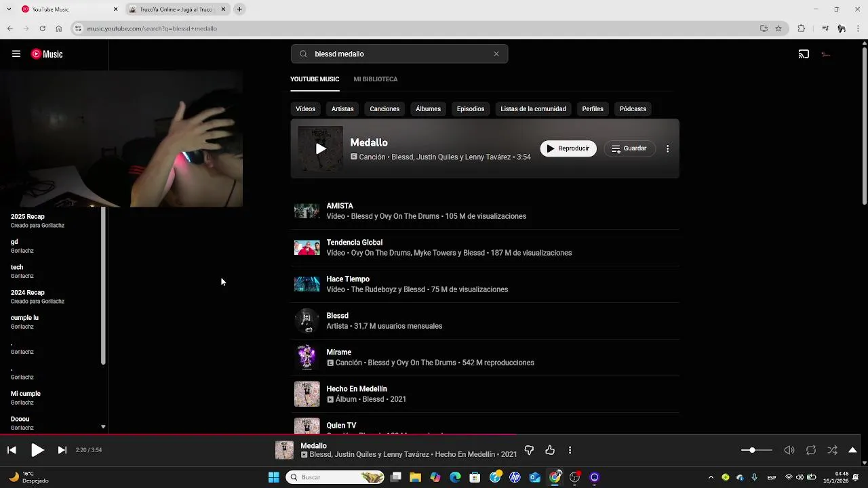Viewport: 868px width, 488px height.
Task: Adjust the volume slider
Action: (756, 450)
